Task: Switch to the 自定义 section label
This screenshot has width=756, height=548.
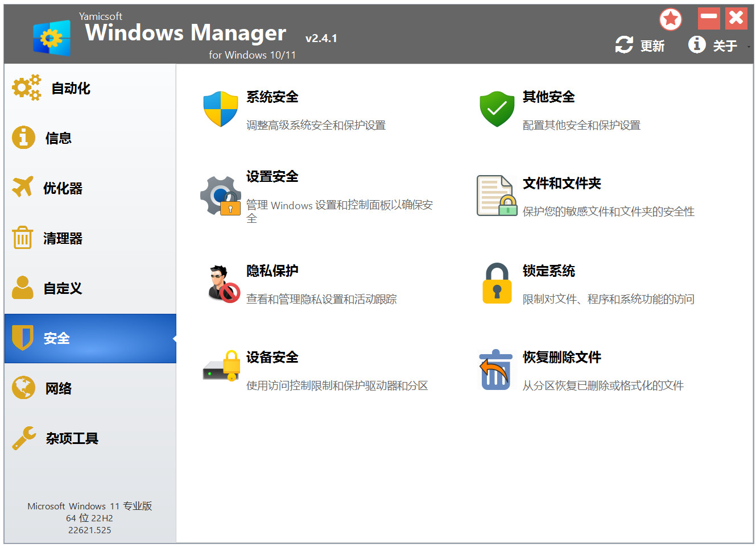Action: pyautogui.click(x=63, y=288)
